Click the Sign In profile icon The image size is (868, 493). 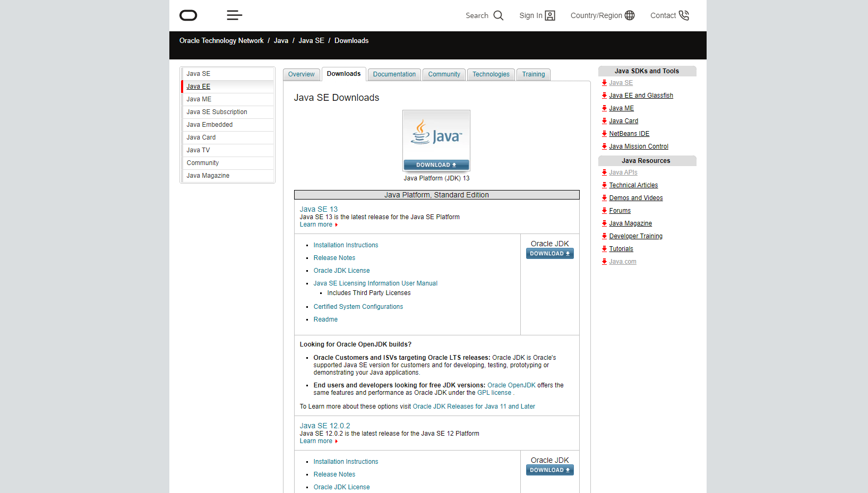tap(550, 15)
